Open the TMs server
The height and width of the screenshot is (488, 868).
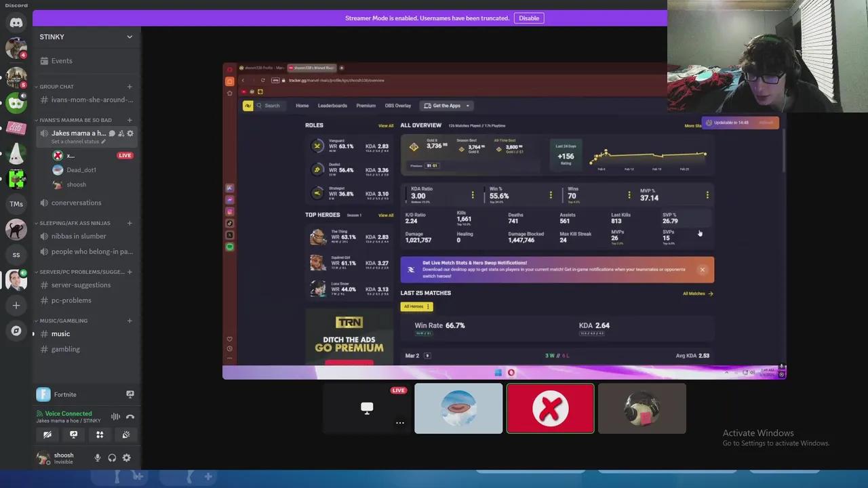[16, 204]
